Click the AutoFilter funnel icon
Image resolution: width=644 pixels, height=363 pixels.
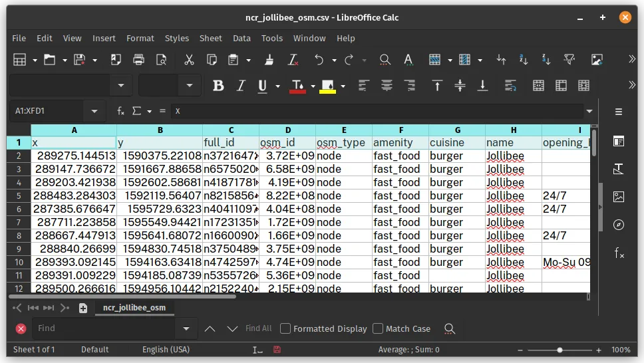coord(569,60)
